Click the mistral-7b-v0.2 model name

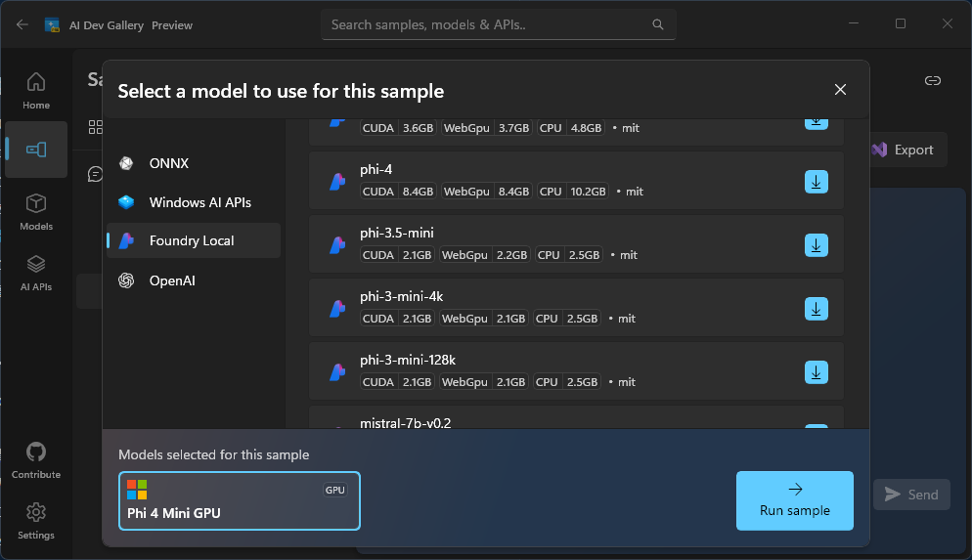click(406, 423)
